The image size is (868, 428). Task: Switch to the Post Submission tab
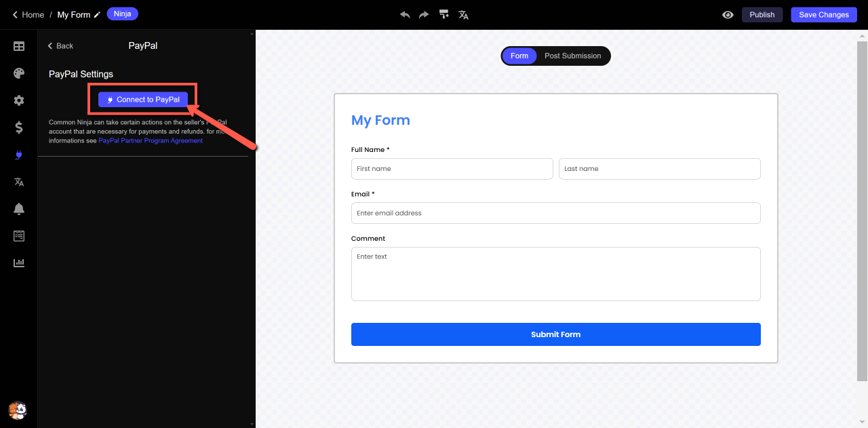(x=573, y=56)
